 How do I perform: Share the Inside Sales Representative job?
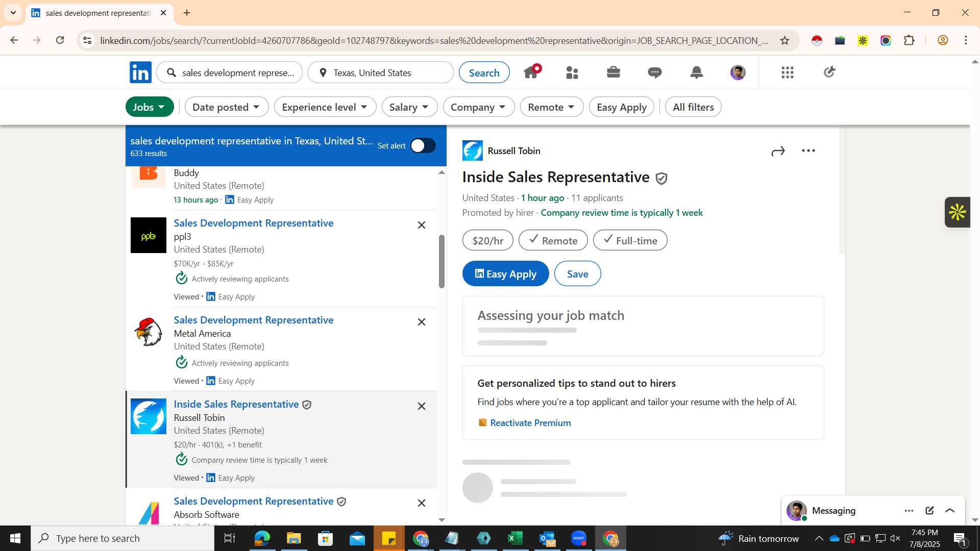pyautogui.click(x=778, y=151)
